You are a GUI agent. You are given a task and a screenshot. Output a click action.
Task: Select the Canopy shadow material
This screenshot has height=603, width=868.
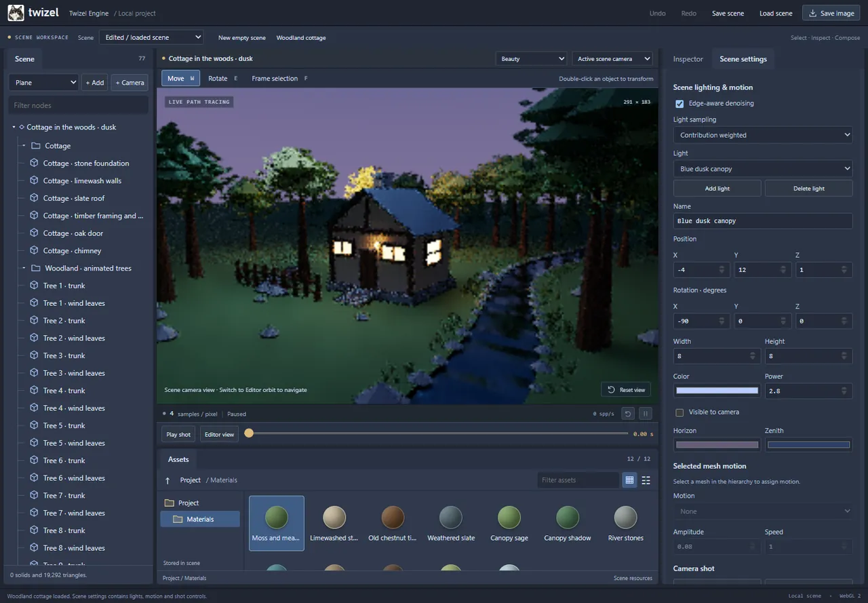point(568,517)
